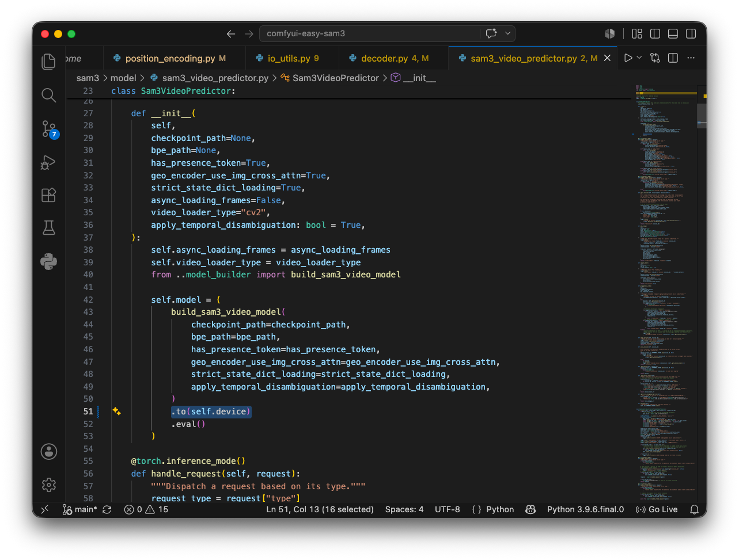Click Ln 51, Col 13 position indicator

coord(320,509)
